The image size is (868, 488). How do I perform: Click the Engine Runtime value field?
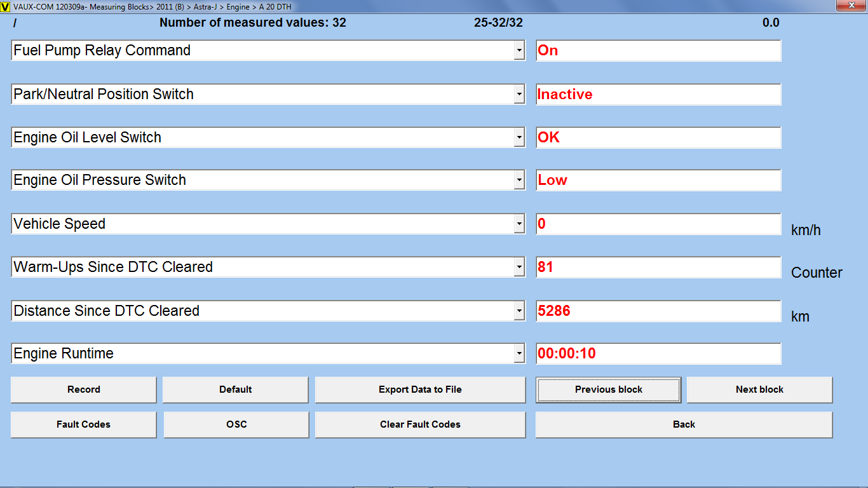(x=658, y=354)
